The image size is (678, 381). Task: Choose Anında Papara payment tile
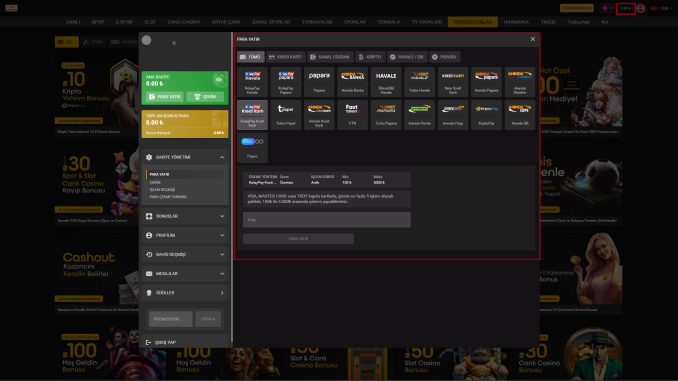(486, 82)
